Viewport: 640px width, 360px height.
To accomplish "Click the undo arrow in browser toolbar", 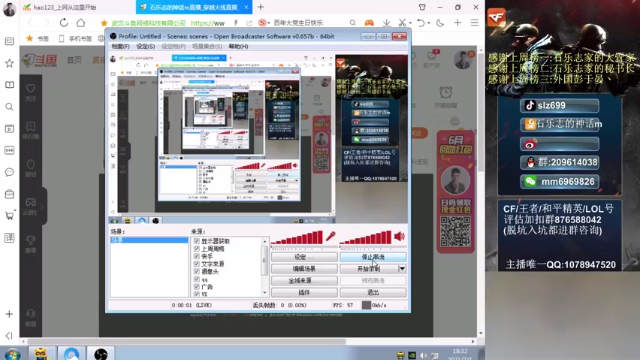I will tap(421, 23).
